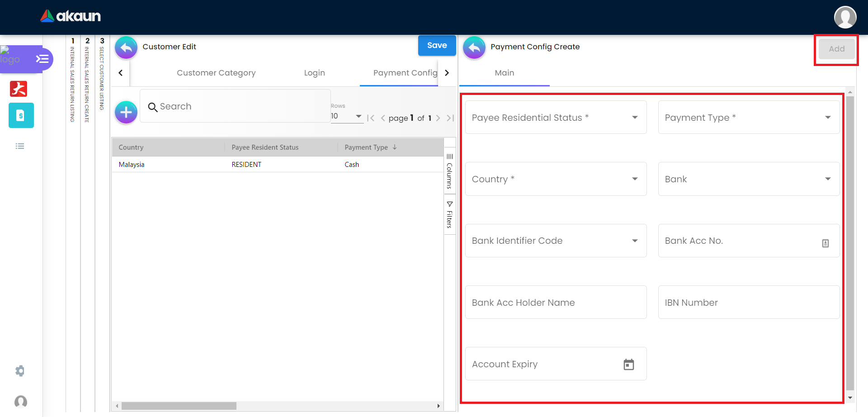868x417 pixels.
Task: Click the Add button
Action: point(836,49)
